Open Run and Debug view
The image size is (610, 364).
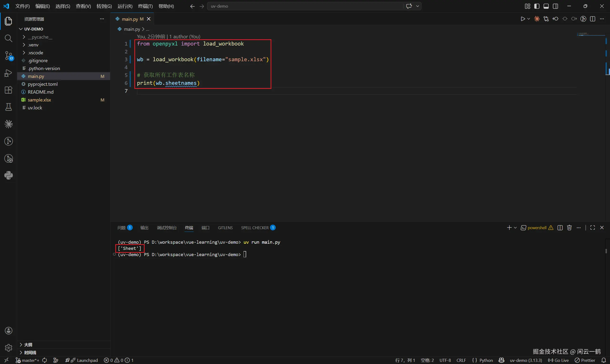(x=9, y=73)
